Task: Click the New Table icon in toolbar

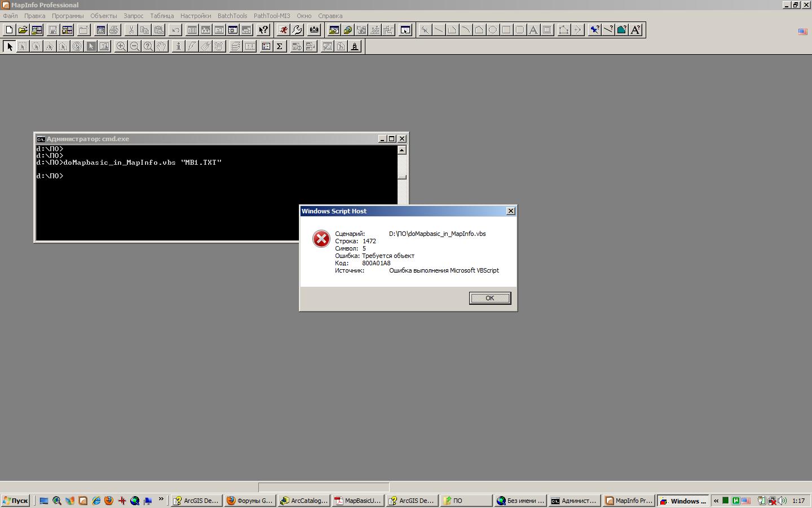Action: point(9,30)
